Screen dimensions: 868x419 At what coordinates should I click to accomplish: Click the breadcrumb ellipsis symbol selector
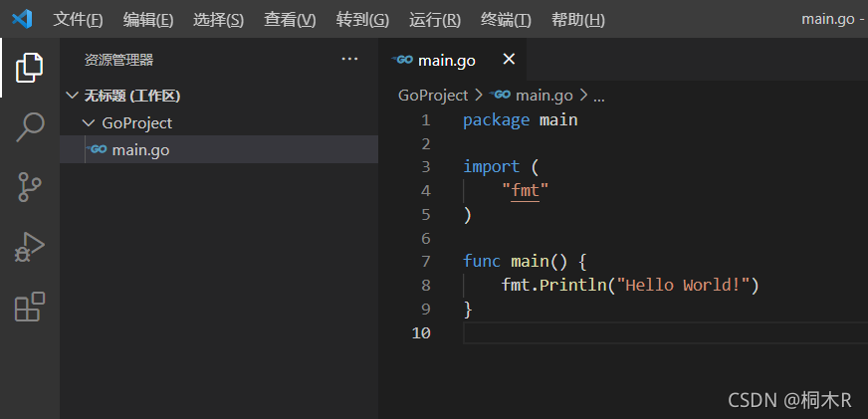(x=599, y=97)
